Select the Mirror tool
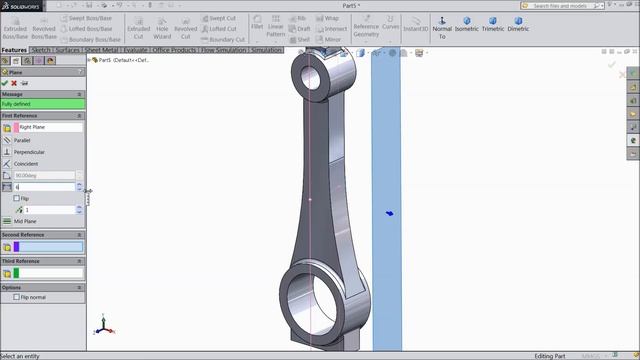 328,40
